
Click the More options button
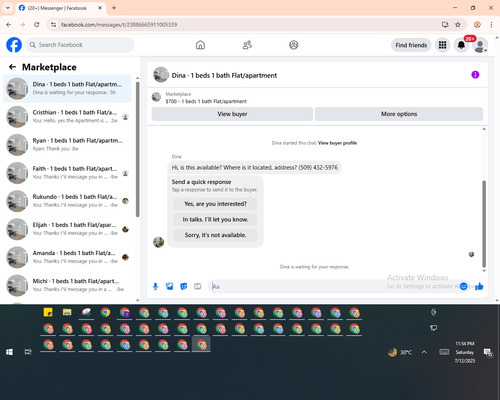tap(399, 114)
